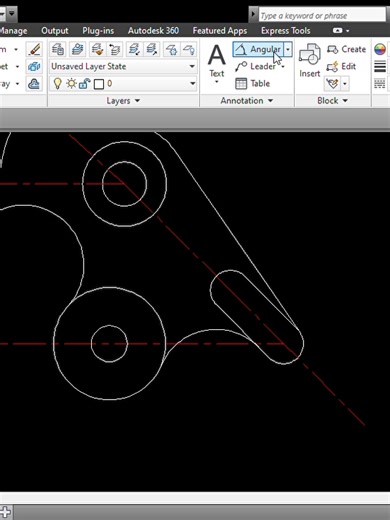Click the Layer Previous icon

[x=115, y=49]
